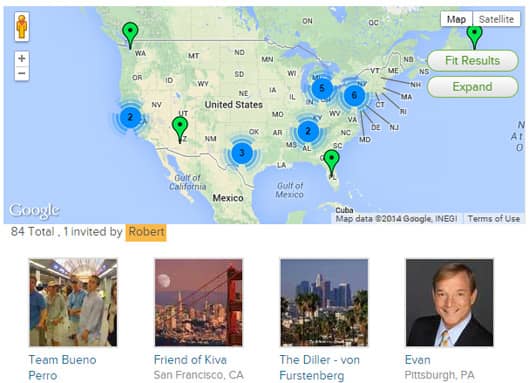Open the blue cluster marker showing 3
The image size is (529, 383).
point(242,153)
